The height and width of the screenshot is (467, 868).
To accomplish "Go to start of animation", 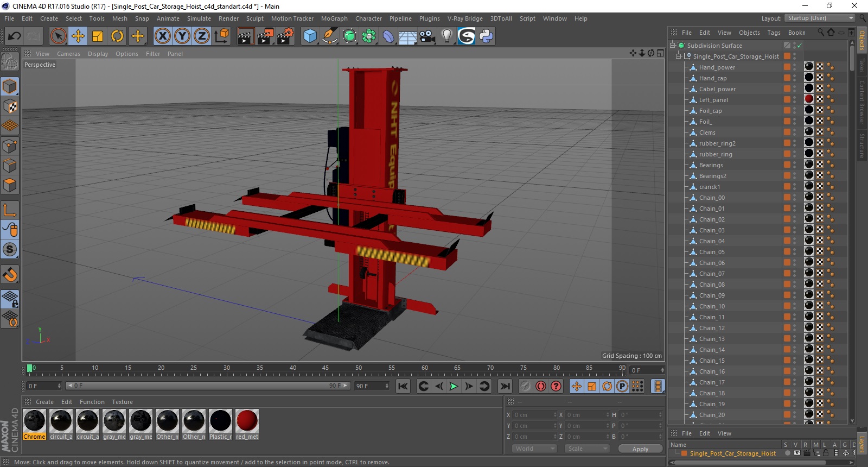I will coord(403,386).
